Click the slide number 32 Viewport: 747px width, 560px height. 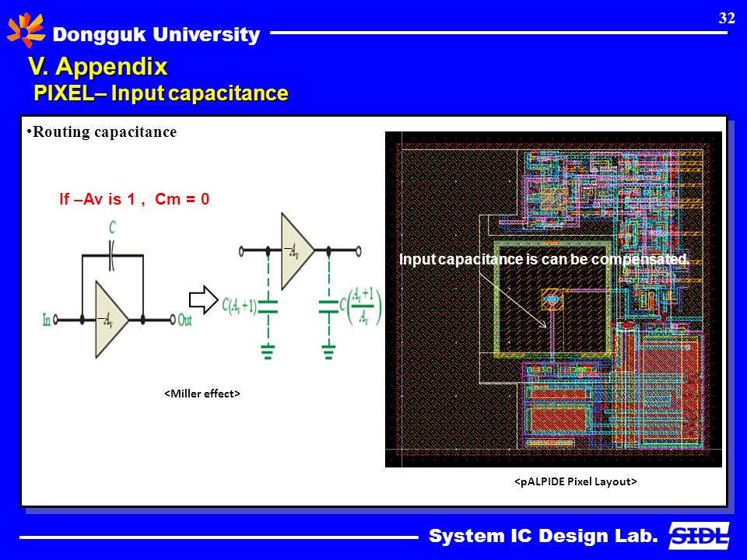[x=727, y=18]
